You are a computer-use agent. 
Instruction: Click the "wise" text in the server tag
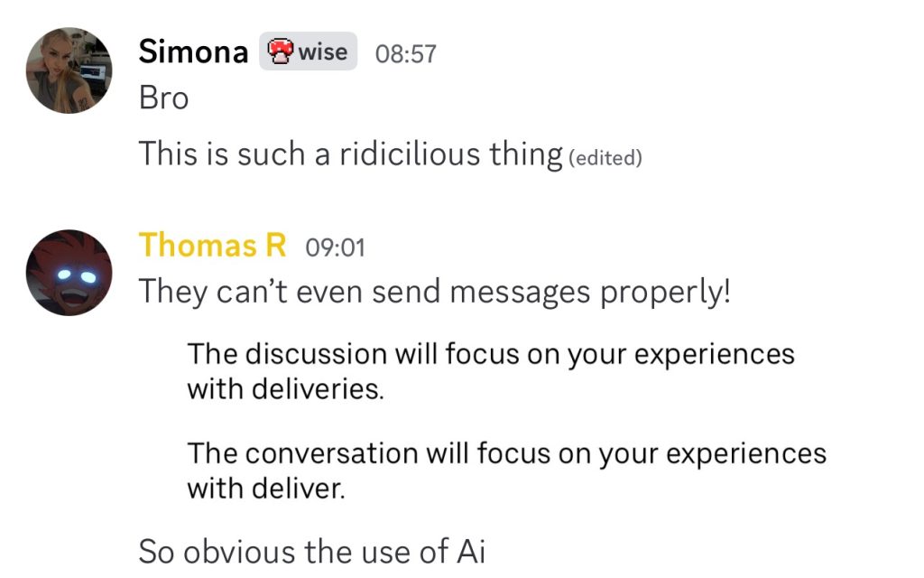323,51
